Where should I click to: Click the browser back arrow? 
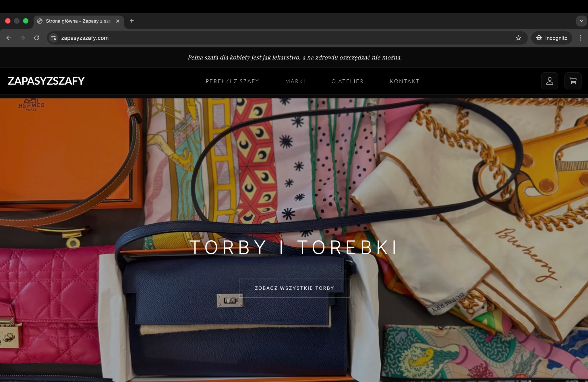(x=9, y=38)
